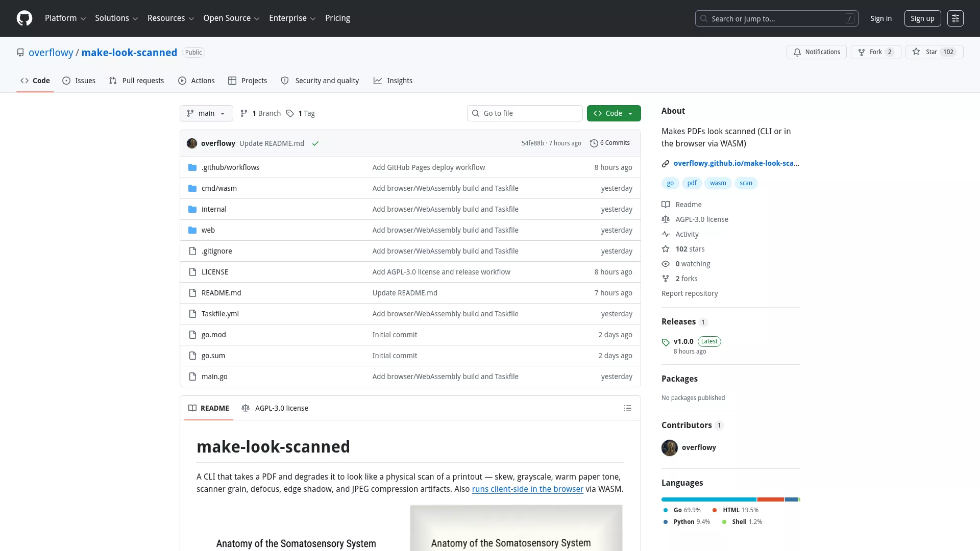
Task: Click the pulse icon beside Activity
Action: (x=666, y=234)
